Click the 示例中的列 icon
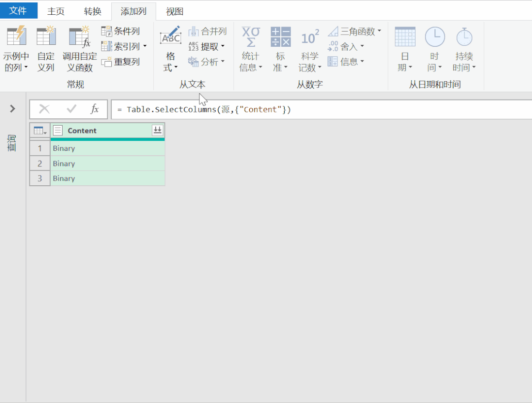 point(16,36)
